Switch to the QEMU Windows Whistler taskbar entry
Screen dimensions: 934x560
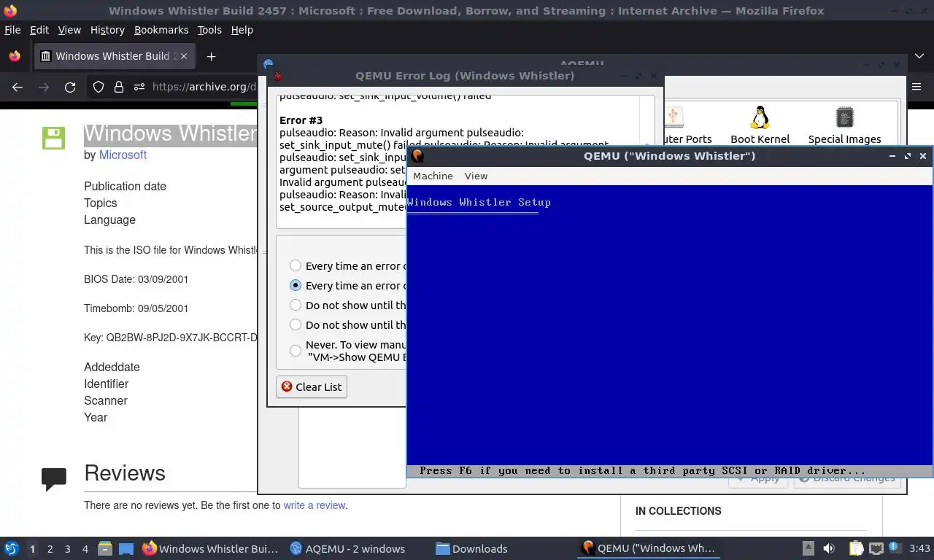[x=649, y=548]
